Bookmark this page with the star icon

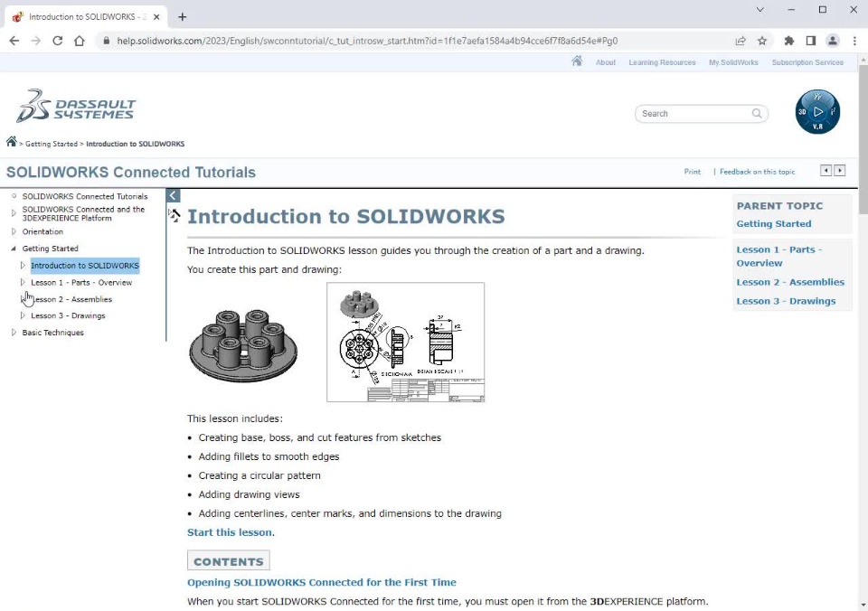(x=762, y=41)
